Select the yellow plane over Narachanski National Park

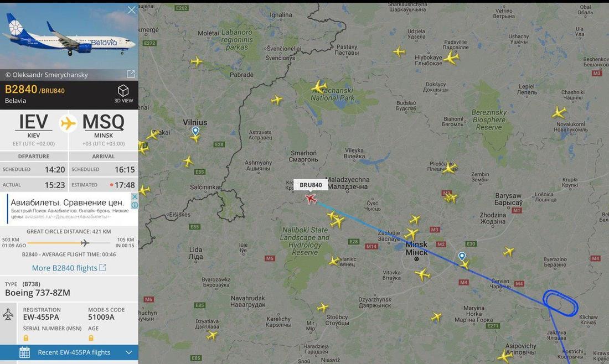coord(319,87)
